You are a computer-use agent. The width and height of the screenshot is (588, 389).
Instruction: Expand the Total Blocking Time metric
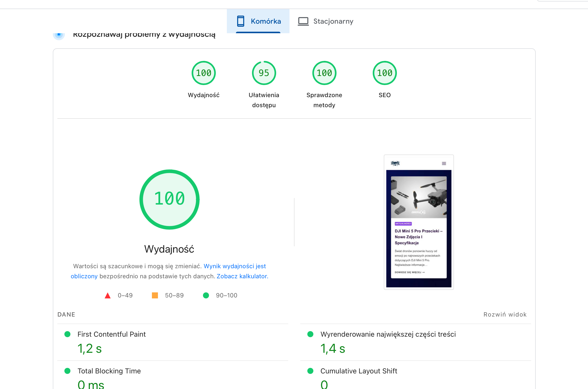coord(109,371)
